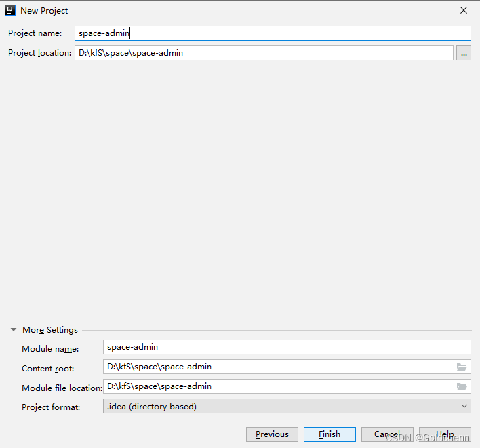Click the Project format label
This screenshot has height=448, width=480.
pyautogui.click(x=51, y=407)
